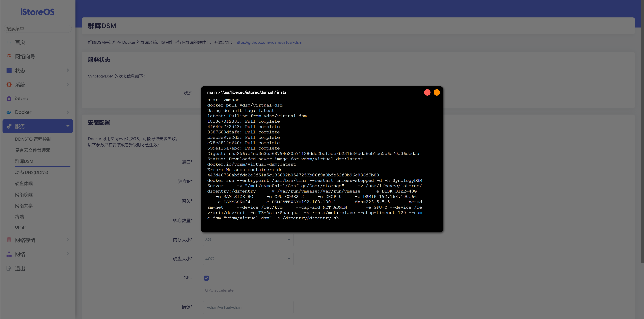
Task: Click 退出 to log out
Action: tap(20, 268)
